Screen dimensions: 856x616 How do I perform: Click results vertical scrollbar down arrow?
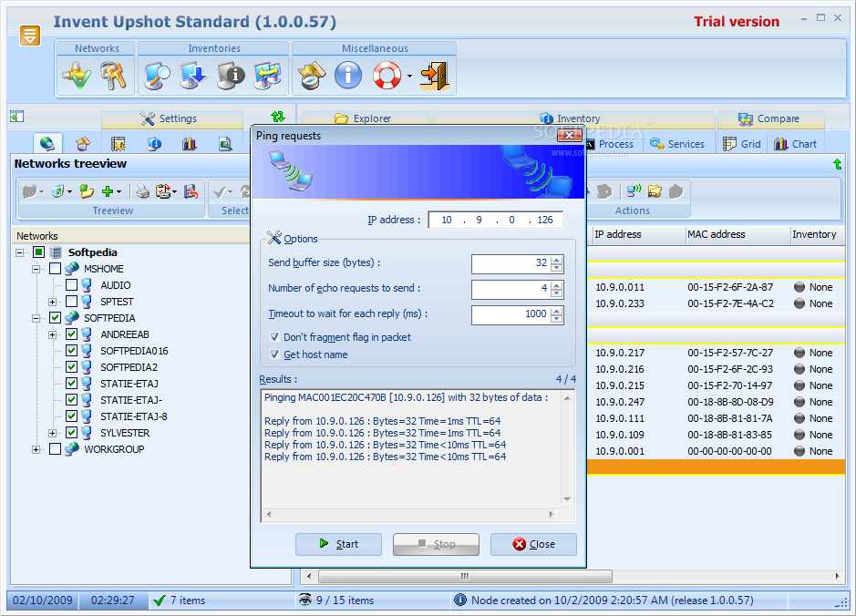pos(567,499)
